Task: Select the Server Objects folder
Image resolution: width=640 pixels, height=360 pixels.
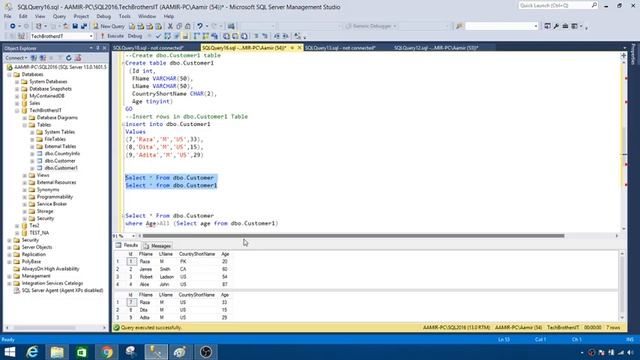Action: 37,247
